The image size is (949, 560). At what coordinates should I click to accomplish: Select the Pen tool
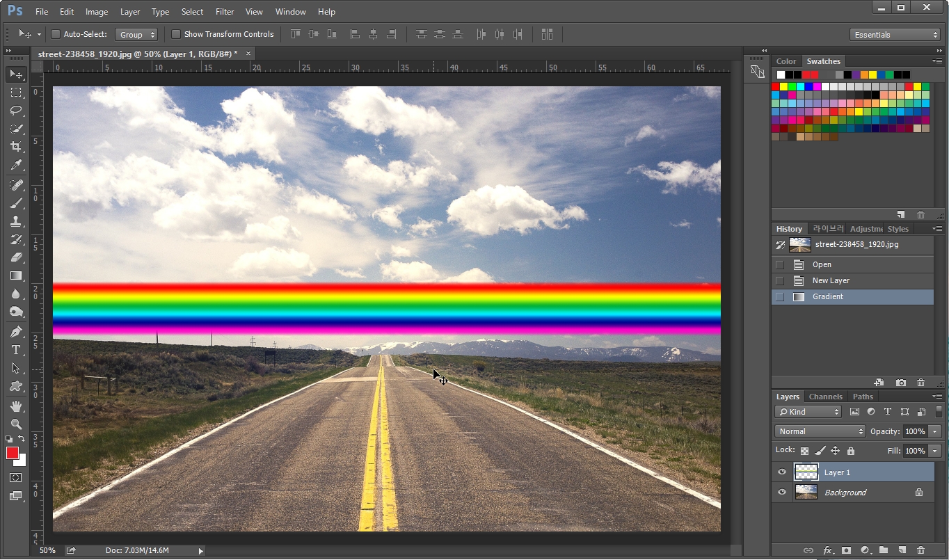click(16, 332)
